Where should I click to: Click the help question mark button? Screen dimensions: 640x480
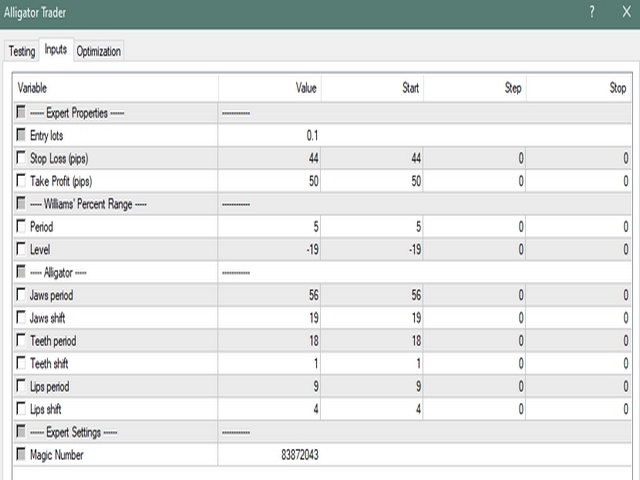point(592,12)
